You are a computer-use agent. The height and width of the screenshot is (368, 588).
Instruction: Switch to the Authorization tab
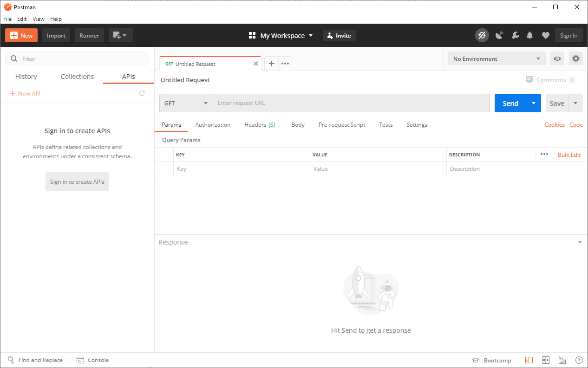[x=213, y=125]
